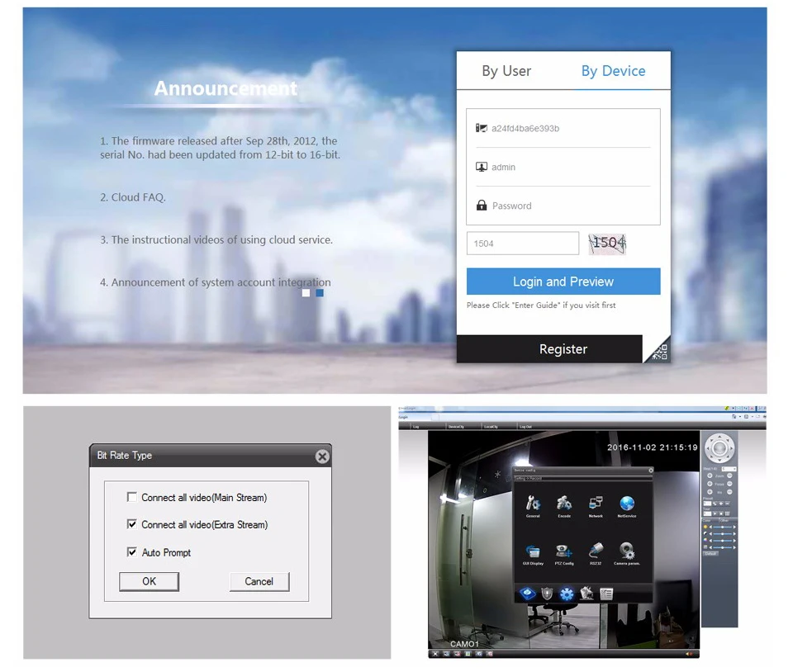Click Log Out in the viewer menu

coord(525,427)
